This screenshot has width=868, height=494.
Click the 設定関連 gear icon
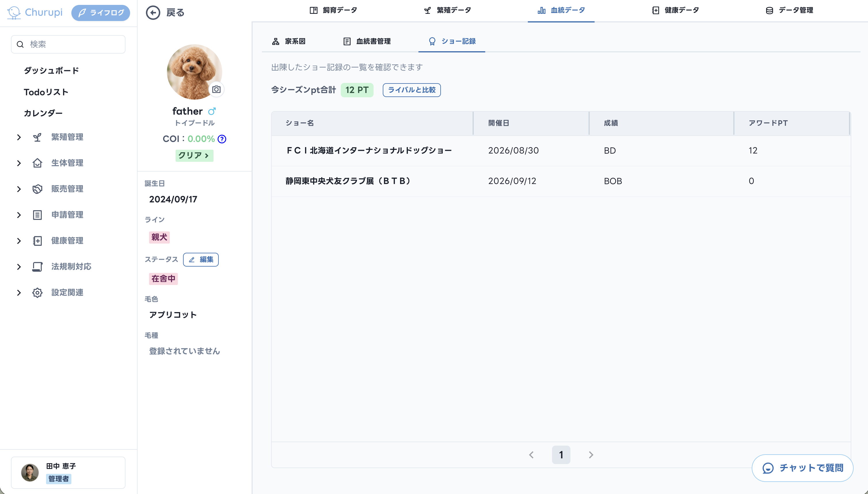[x=37, y=292]
